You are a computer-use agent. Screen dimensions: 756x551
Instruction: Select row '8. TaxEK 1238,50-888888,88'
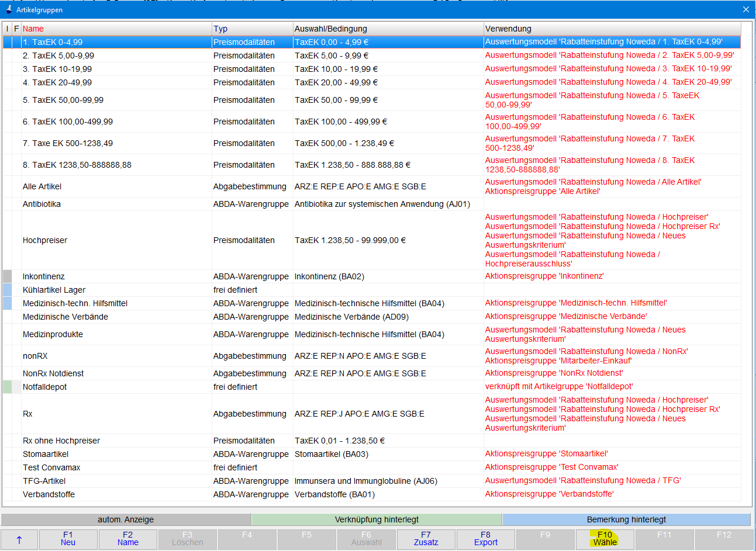coord(372,165)
